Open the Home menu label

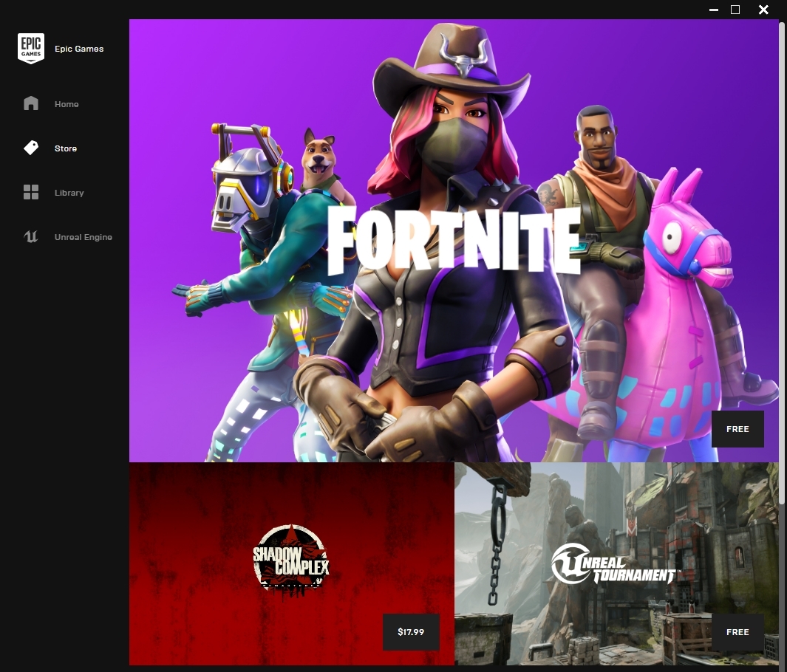pos(67,104)
